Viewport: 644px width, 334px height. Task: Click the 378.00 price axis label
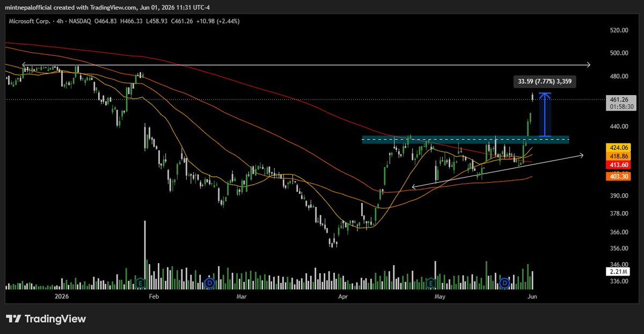619,214
